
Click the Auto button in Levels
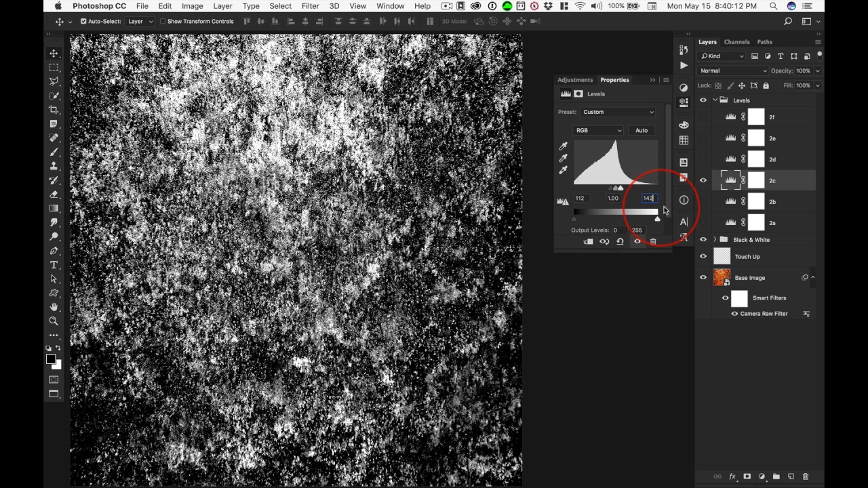(642, 130)
